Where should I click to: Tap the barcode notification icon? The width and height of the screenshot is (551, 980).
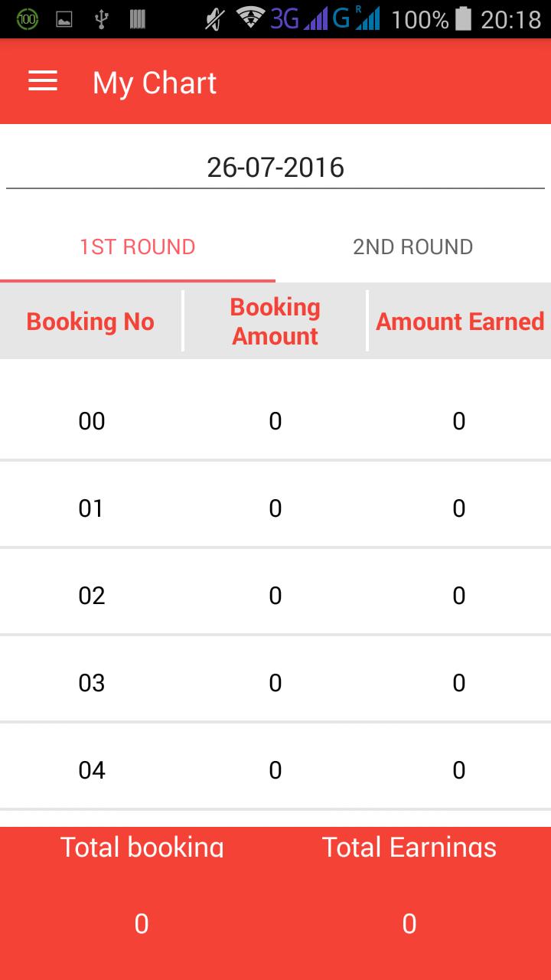(138, 20)
